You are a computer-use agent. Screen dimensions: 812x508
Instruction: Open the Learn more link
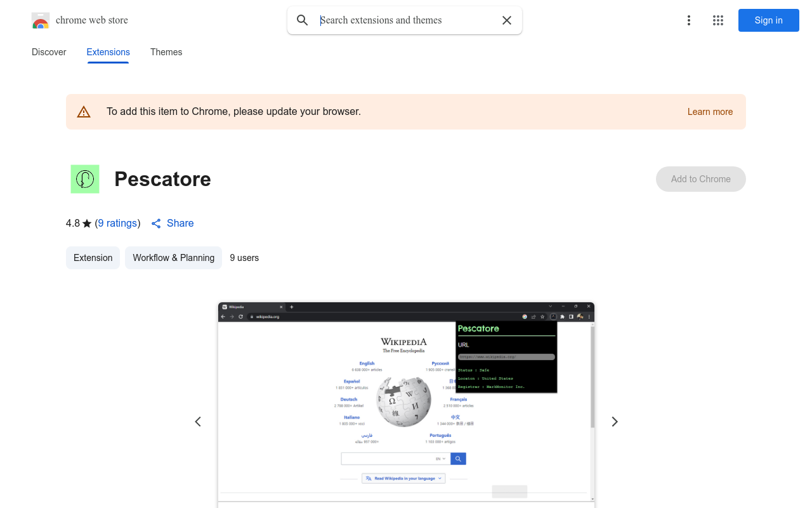pyautogui.click(x=710, y=112)
